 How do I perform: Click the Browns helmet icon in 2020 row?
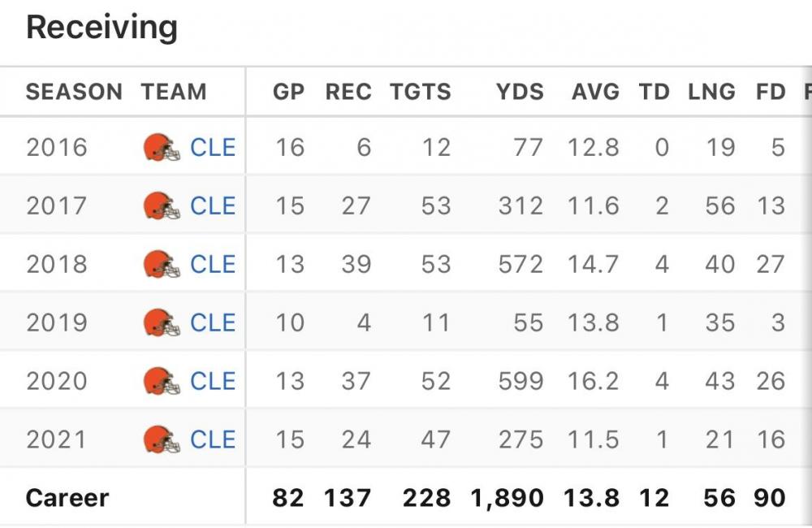[162, 382]
